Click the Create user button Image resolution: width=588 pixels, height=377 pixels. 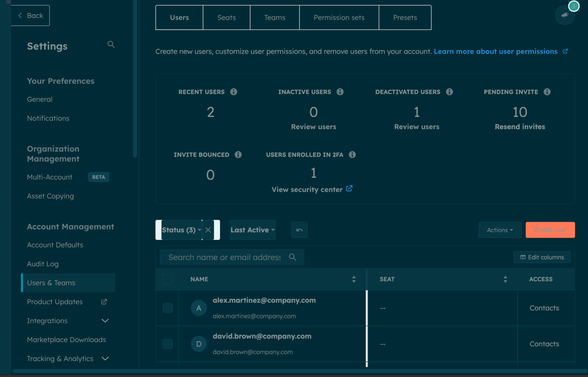pyautogui.click(x=550, y=230)
